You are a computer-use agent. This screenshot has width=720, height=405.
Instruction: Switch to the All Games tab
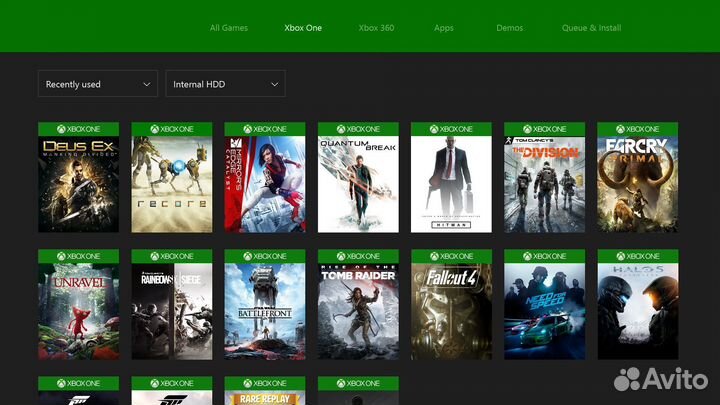coord(229,28)
